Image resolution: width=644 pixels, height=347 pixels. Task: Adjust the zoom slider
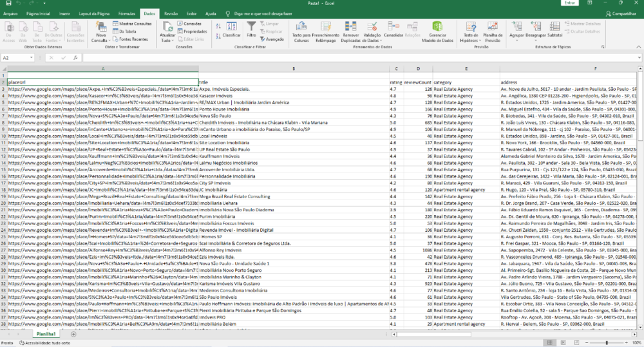coord(607,342)
